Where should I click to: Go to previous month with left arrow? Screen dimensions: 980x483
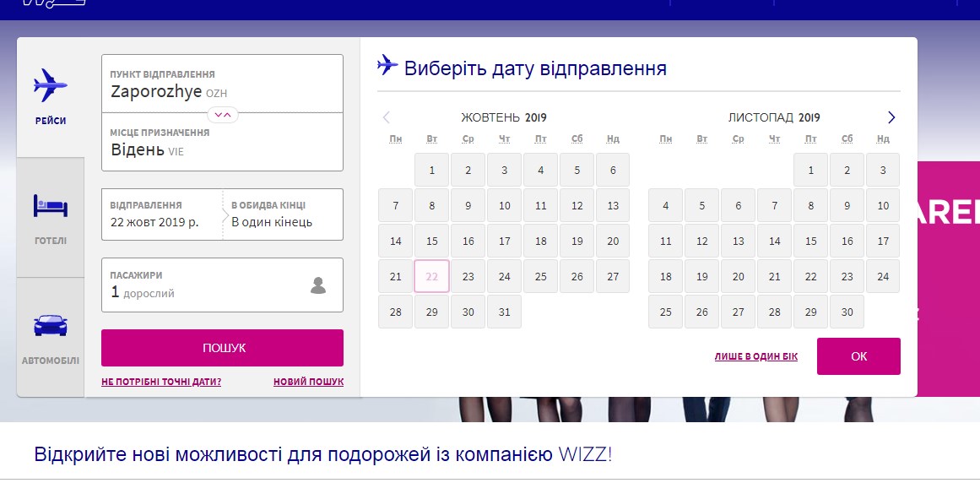tap(387, 117)
